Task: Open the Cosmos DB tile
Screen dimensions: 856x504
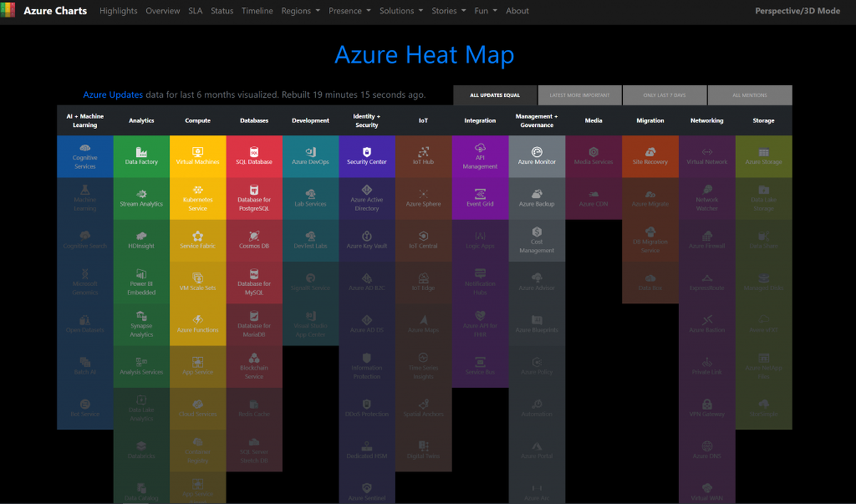Action: (254, 240)
